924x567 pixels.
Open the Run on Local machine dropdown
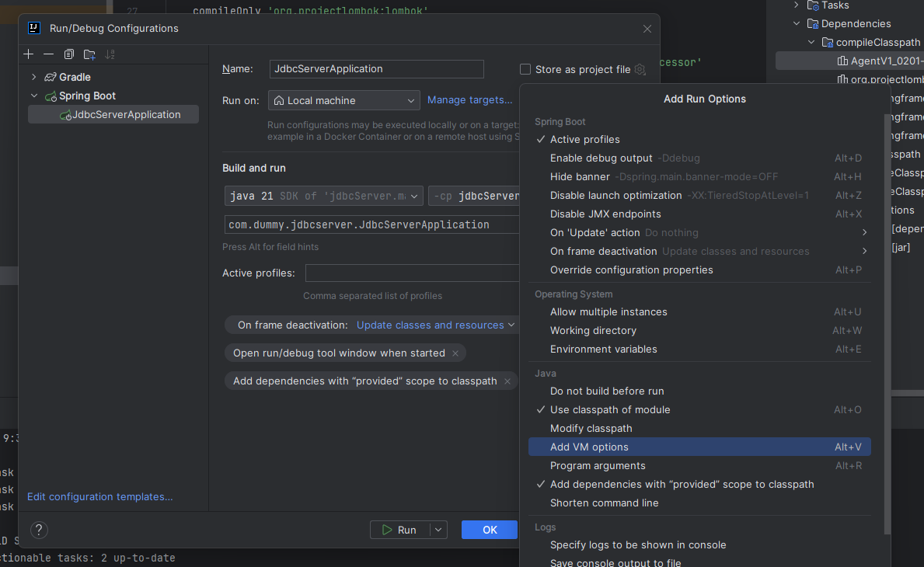(344, 101)
